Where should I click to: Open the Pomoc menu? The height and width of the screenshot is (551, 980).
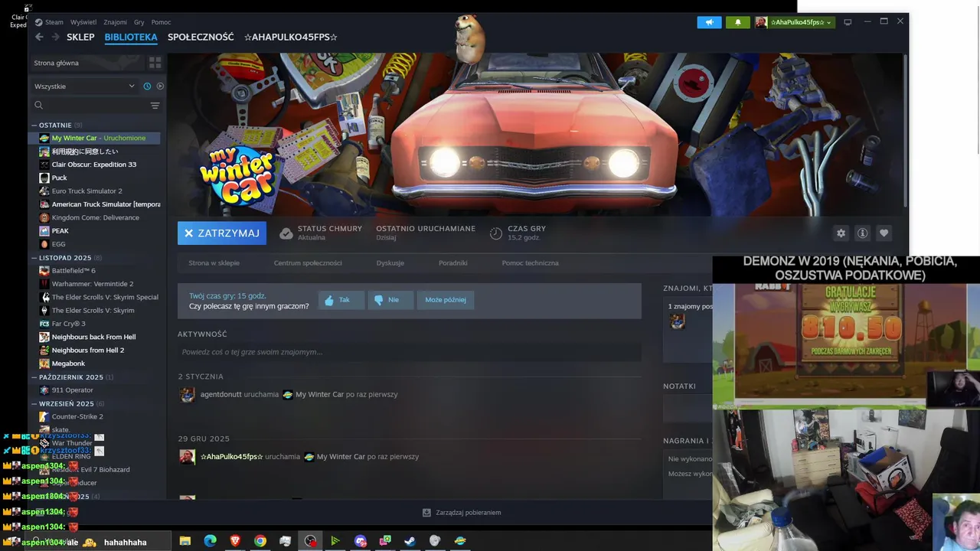[x=161, y=22]
